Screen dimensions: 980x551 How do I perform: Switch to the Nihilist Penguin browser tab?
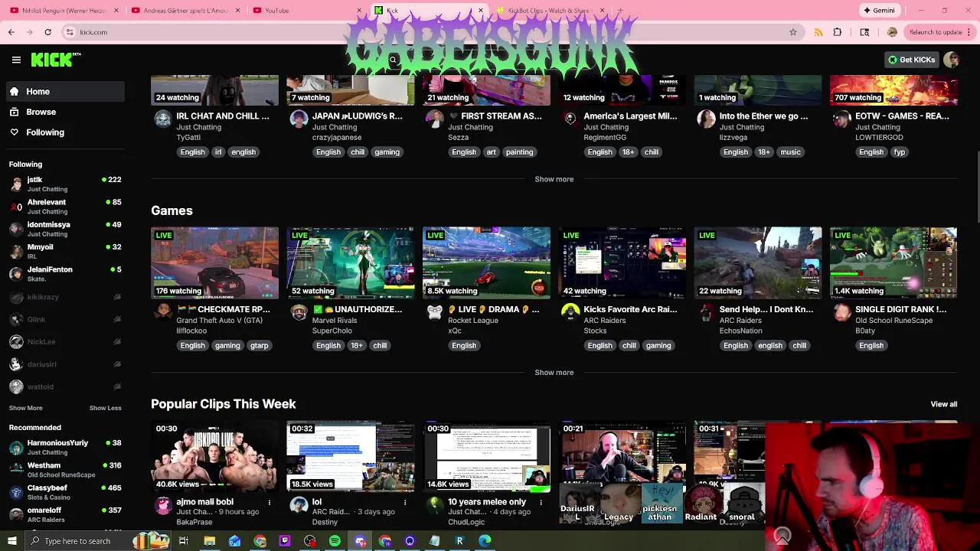(x=63, y=11)
